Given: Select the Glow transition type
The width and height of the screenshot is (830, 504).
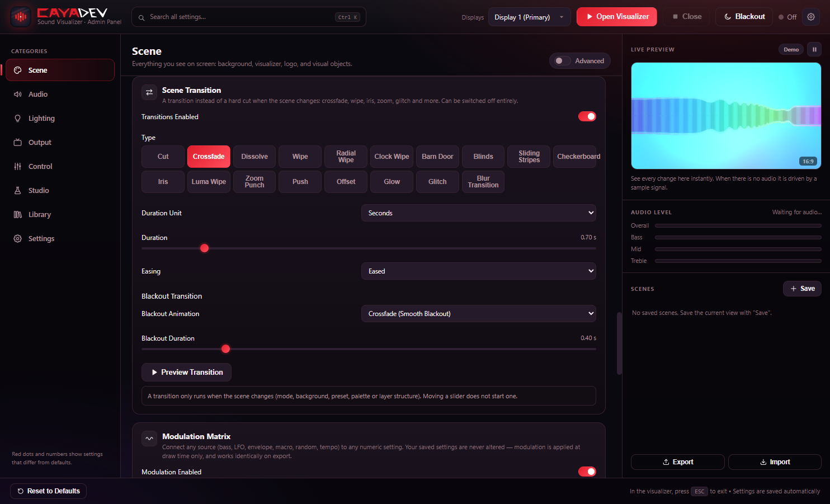Looking at the screenshot, I should coord(392,182).
